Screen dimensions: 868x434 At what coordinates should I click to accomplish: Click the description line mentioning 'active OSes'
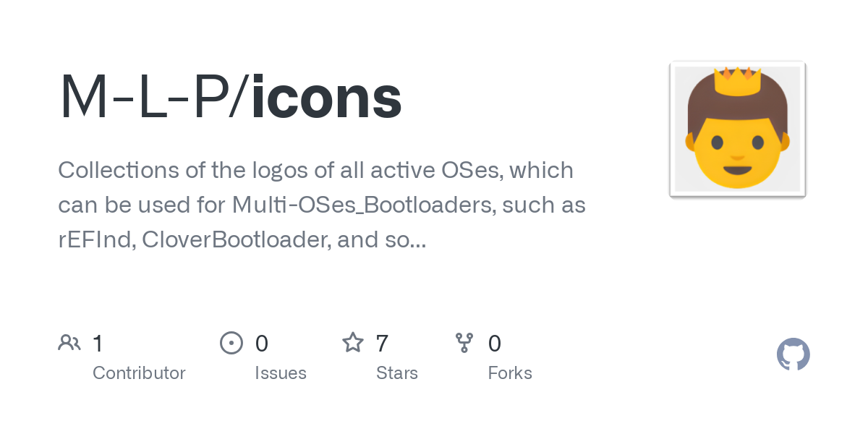pyautogui.click(x=315, y=171)
